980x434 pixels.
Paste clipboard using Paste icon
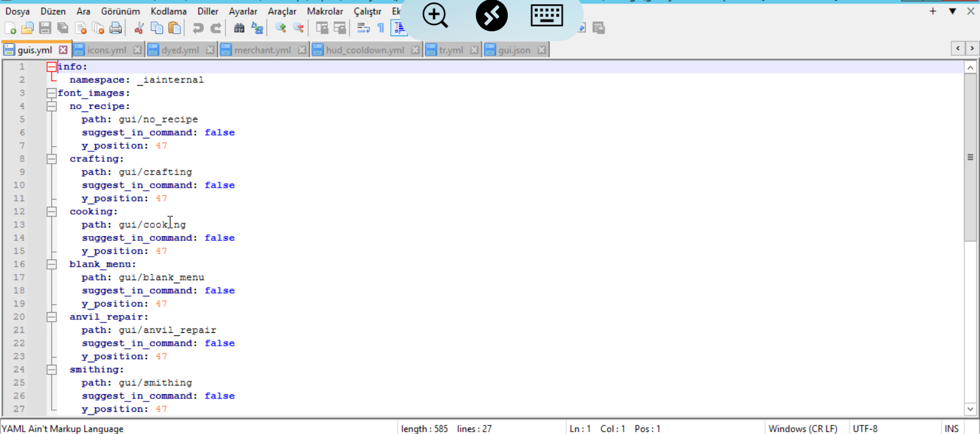tap(175, 28)
